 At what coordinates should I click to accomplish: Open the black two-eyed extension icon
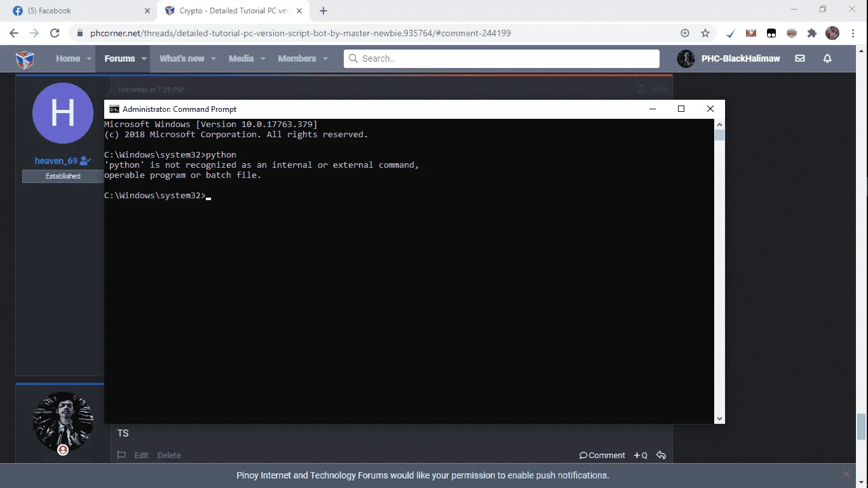pyautogui.click(x=771, y=33)
